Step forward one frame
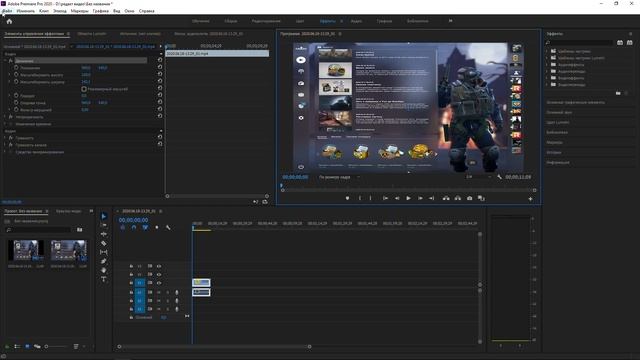 [x=420, y=198]
